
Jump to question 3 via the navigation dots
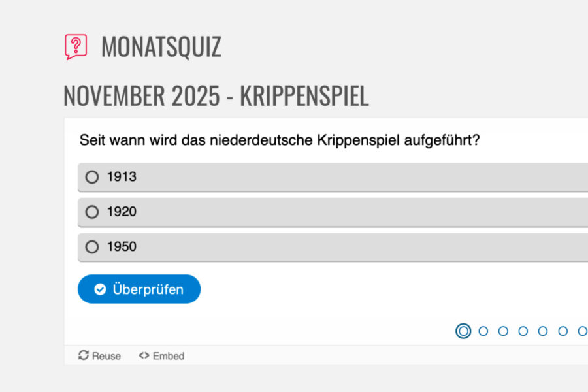click(503, 331)
